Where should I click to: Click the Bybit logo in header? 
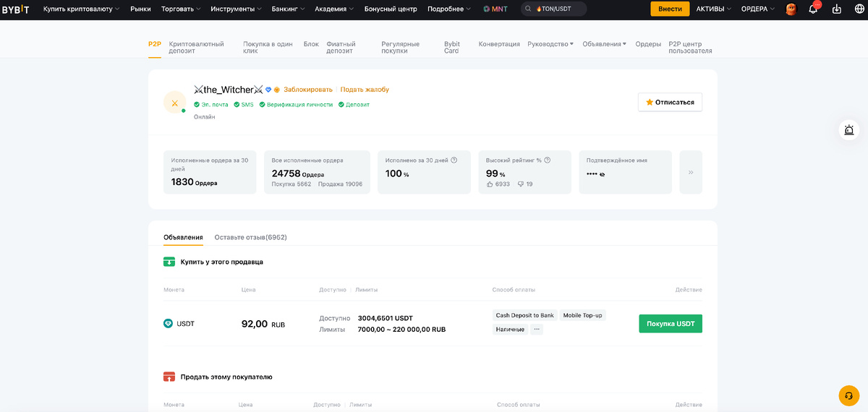(15, 9)
